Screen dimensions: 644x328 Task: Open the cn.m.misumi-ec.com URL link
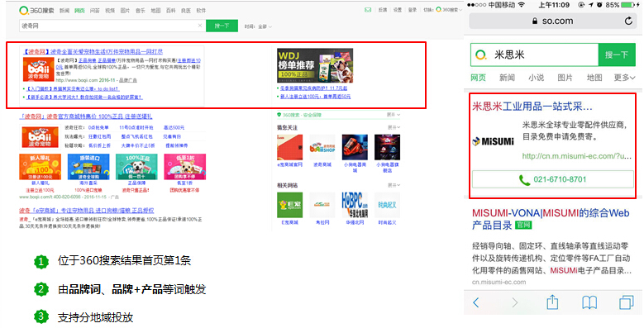577,156
